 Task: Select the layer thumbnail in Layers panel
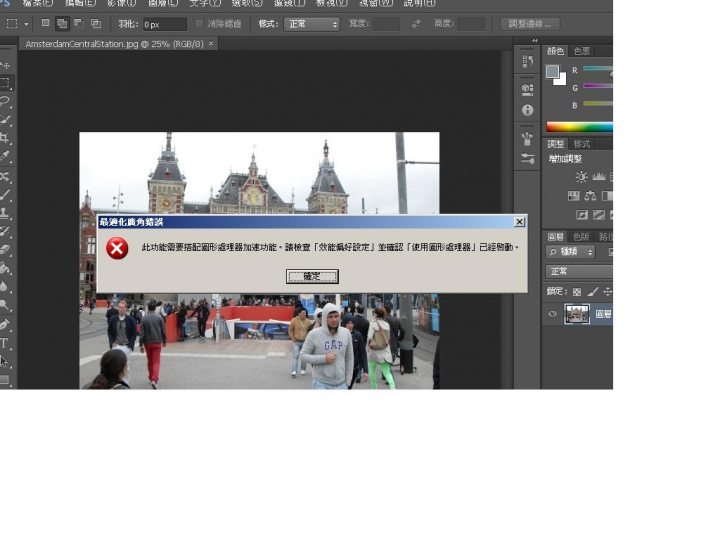click(x=577, y=314)
